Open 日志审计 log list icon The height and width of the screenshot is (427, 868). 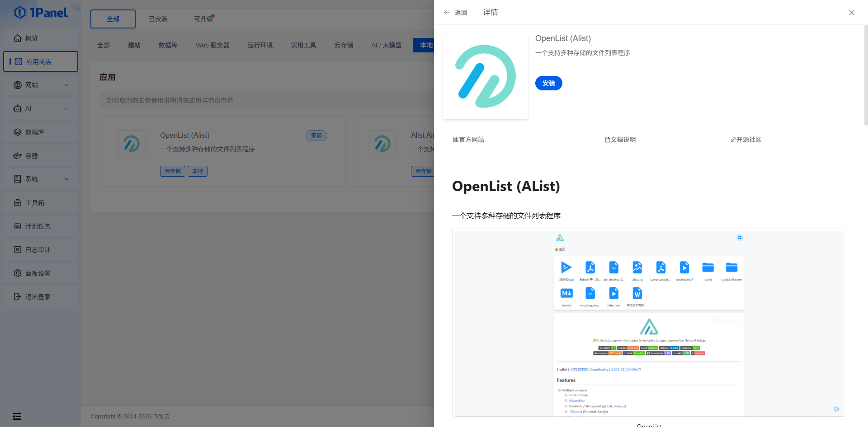click(x=18, y=249)
